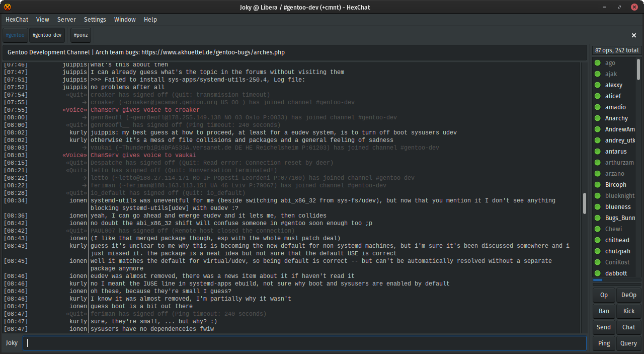Open the View menu
The height and width of the screenshot is (354, 644).
43,20
